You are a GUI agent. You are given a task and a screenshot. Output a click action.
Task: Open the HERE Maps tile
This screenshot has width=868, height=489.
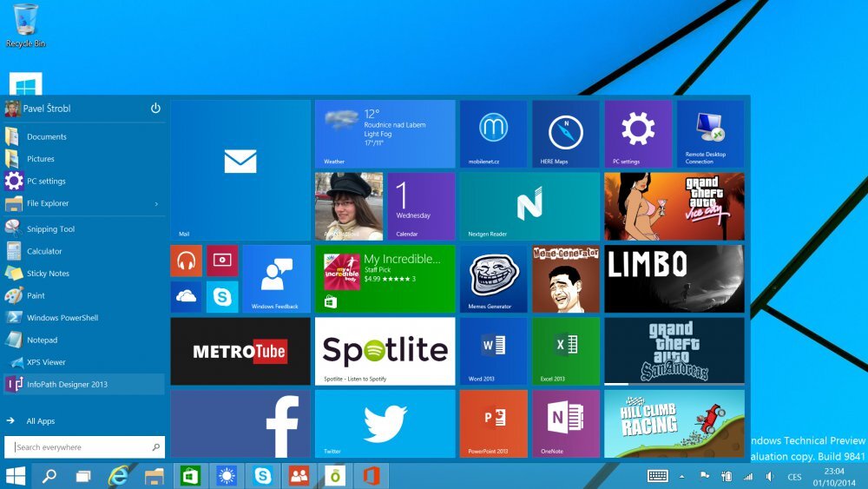(566, 134)
